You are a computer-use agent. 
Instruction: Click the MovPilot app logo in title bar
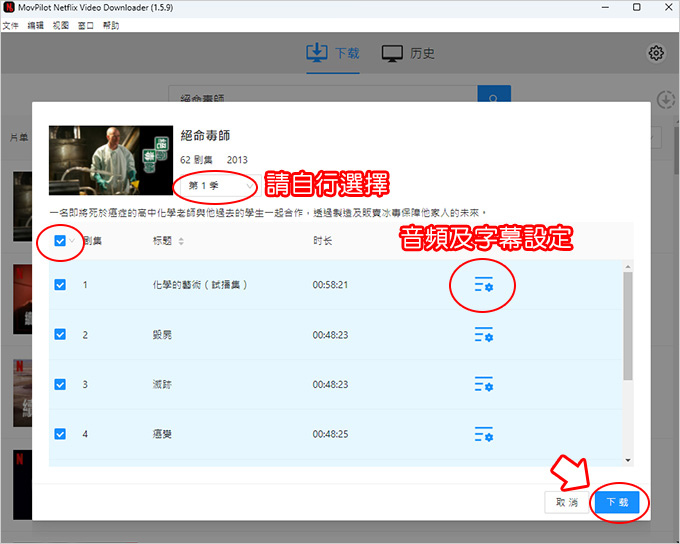(9, 7)
